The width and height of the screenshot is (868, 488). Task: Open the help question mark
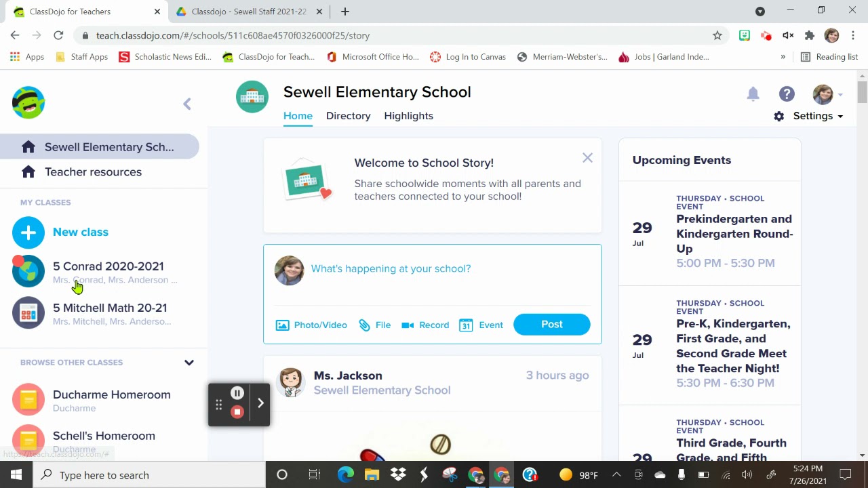click(x=786, y=94)
